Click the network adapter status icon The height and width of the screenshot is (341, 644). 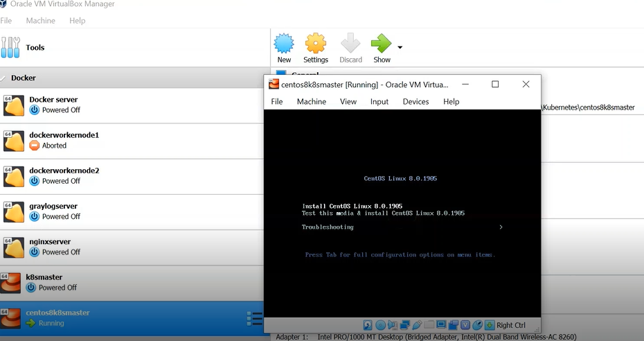405,325
